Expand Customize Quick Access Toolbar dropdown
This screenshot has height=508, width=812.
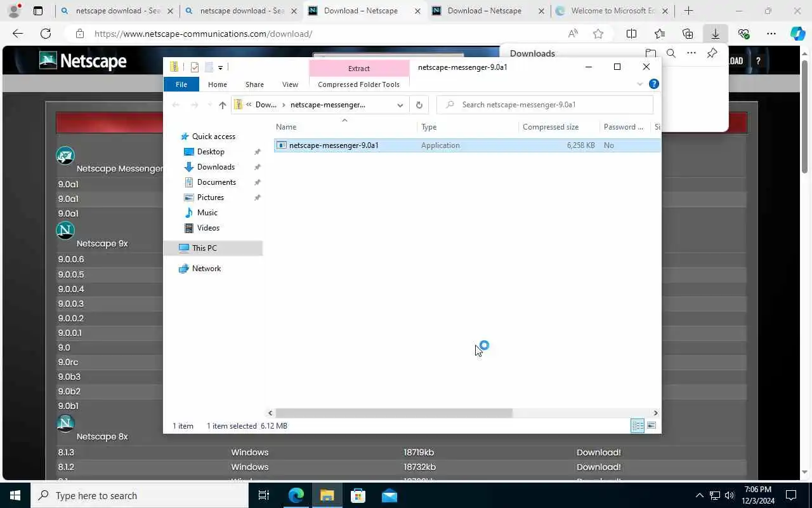tap(220, 68)
